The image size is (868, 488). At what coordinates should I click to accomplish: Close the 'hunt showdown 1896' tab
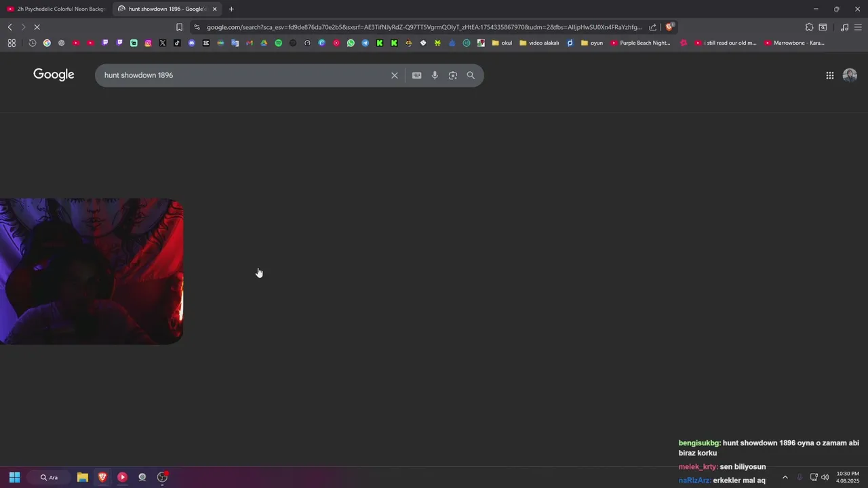tap(214, 9)
